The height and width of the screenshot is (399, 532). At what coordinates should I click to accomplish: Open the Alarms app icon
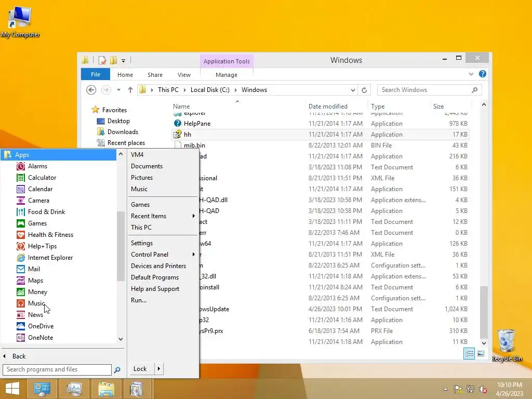pos(21,166)
